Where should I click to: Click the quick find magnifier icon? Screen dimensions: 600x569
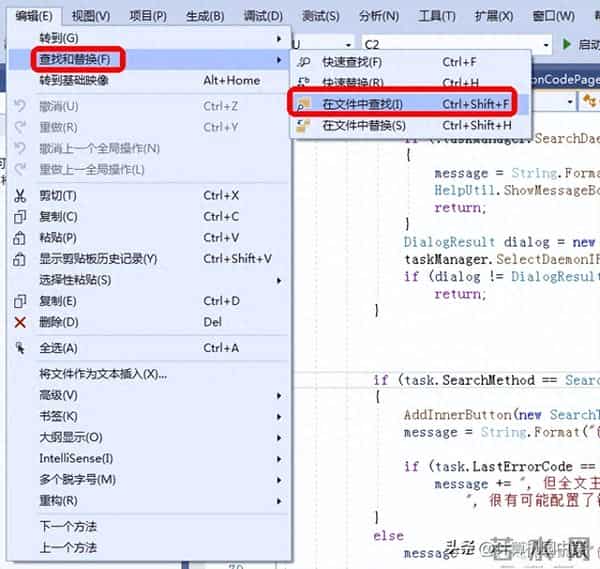304,62
